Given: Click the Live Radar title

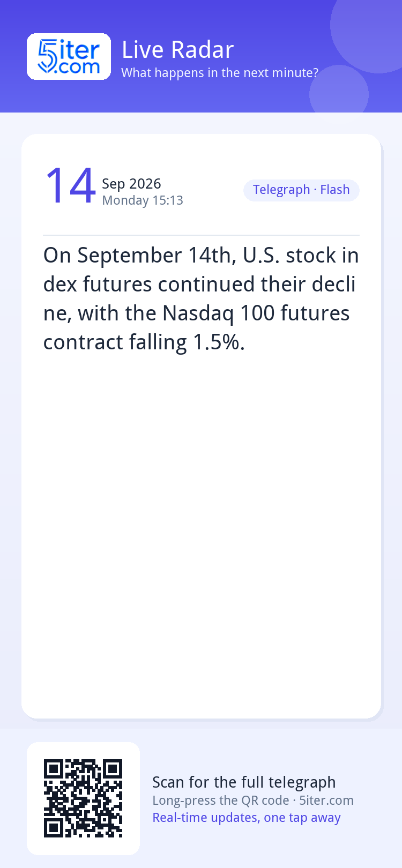Looking at the screenshot, I should 178,50.
